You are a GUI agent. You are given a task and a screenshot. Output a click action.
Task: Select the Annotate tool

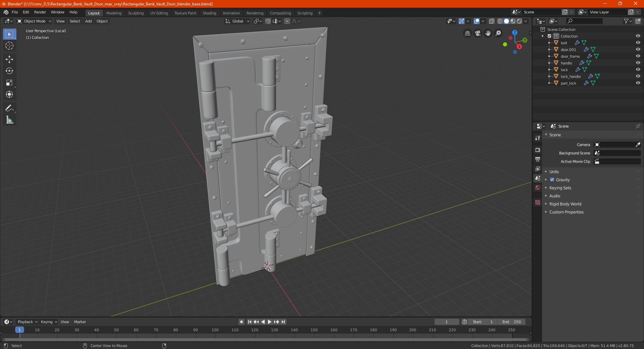9,108
